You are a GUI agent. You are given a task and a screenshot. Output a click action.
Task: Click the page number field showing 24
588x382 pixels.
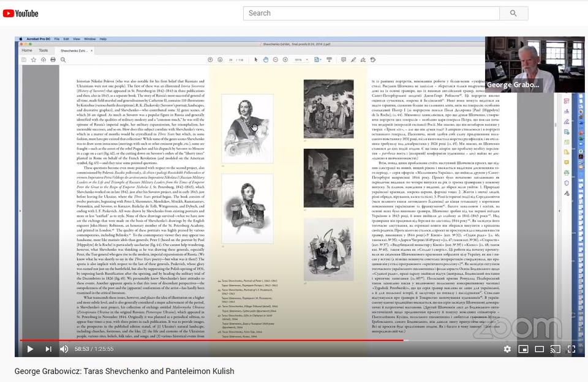click(x=231, y=60)
